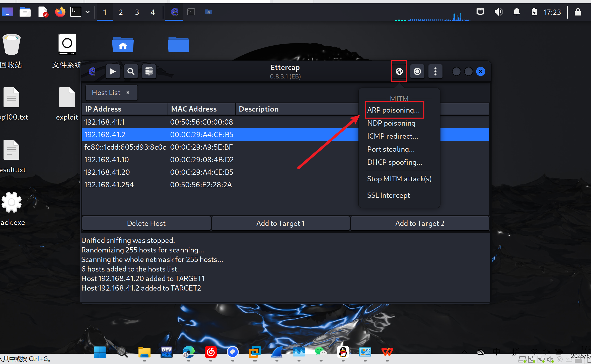This screenshot has width=591, height=364.
Task: Switch to the Host List tab
Action: [106, 93]
